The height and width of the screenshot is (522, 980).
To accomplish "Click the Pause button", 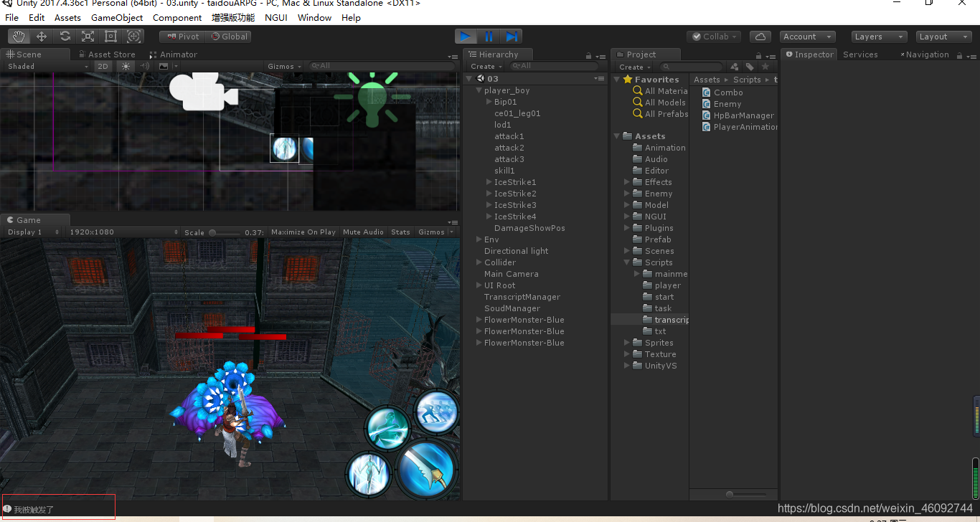I will pos(489,37).
